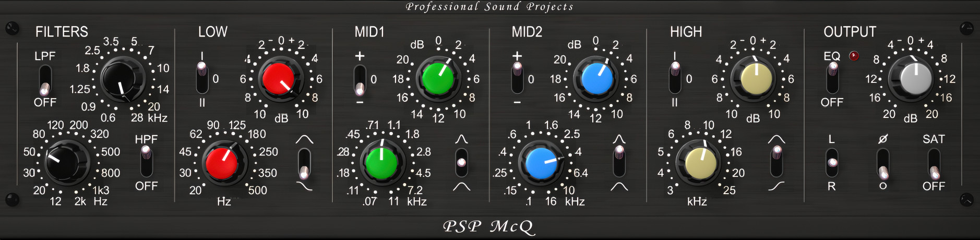Click the Professional Sound Projects title
The height and width of the screenshot is (240, 980).
point(489,7)
